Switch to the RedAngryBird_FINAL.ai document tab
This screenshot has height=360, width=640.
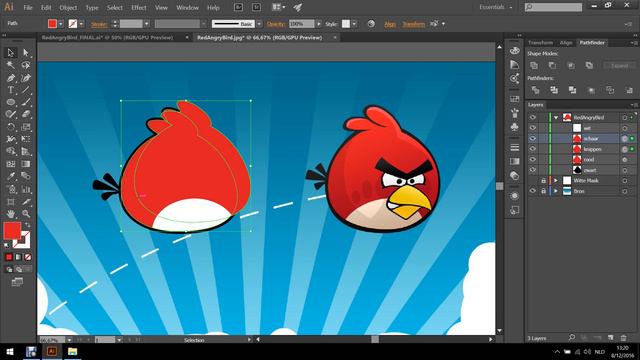point(108,38)
